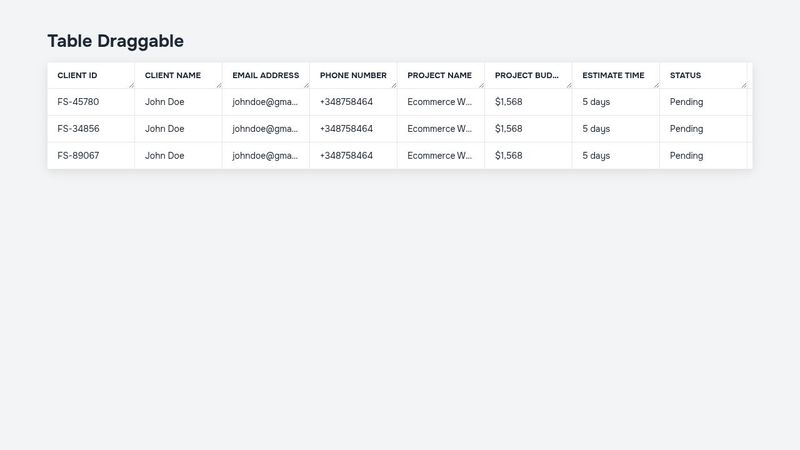The height and width of the screenshot is (450, 800).
Task: Click the phone number in the third row
Action: coord(346,156)
